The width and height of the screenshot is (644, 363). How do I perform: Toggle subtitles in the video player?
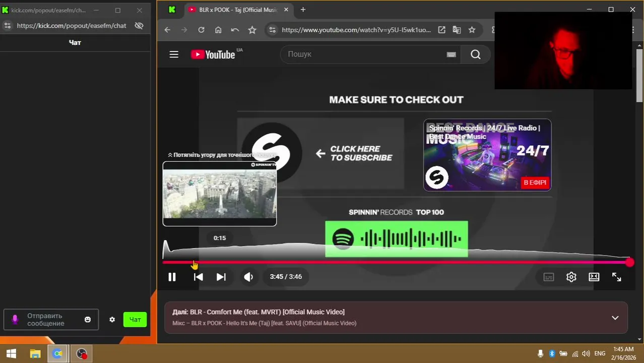pos(549,277)
